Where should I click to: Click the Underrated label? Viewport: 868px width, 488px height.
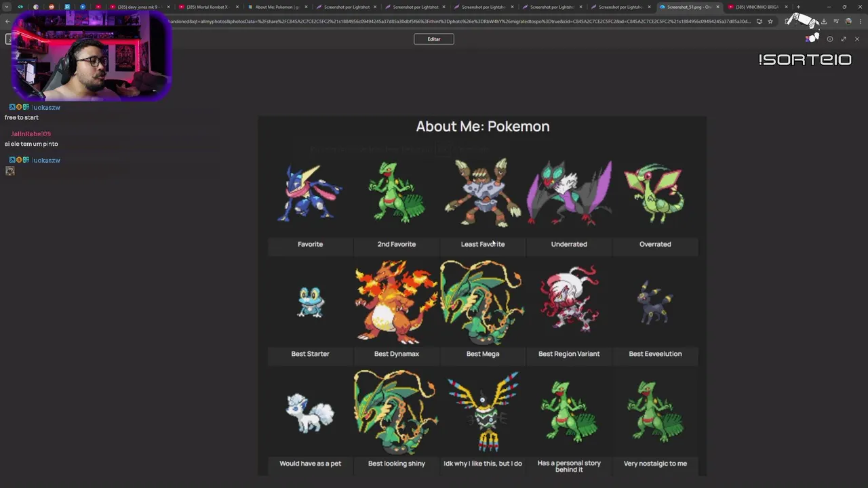pos(569,244)
